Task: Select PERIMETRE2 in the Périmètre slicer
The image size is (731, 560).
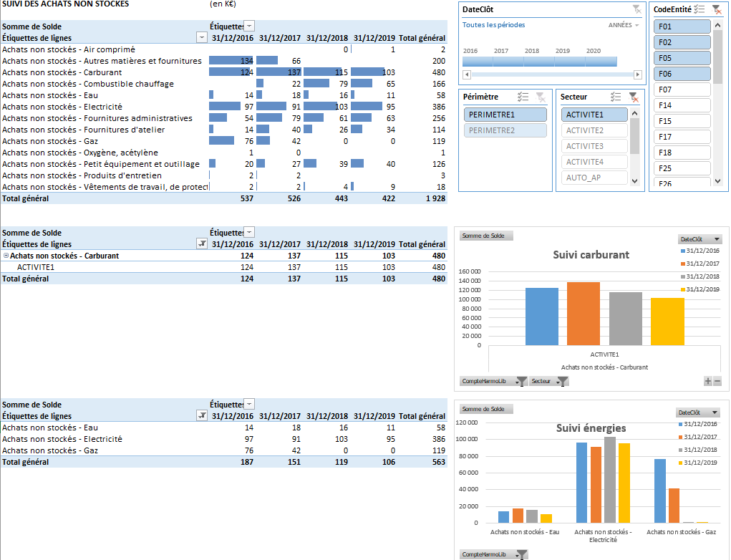Action: pos(505,130)
